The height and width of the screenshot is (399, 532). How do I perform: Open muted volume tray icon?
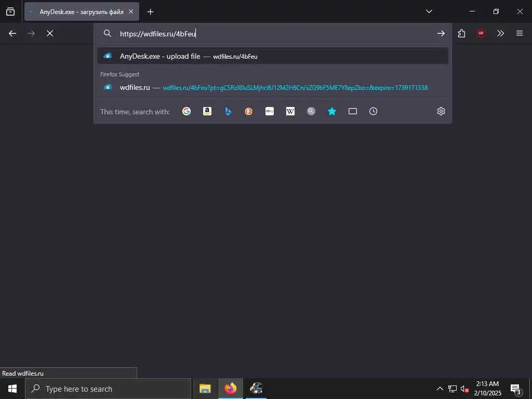pos(464,389)
